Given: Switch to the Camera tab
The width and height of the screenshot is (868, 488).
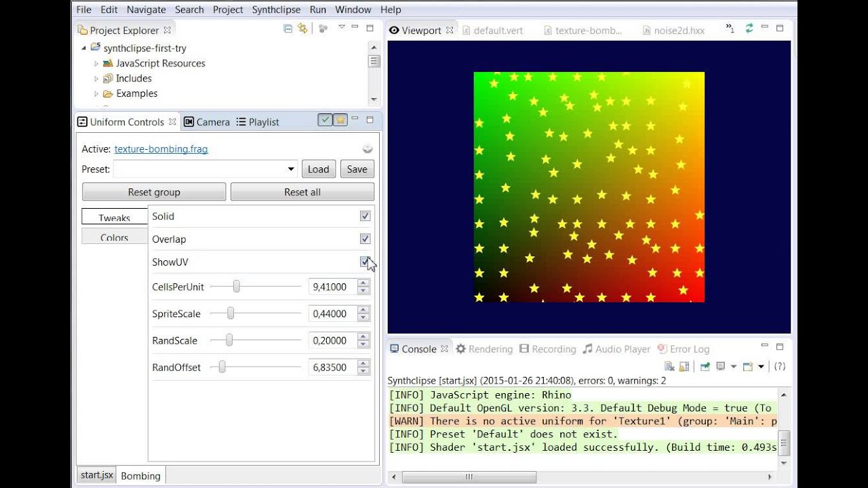Looking at the screenshot, I should point(208,122).
